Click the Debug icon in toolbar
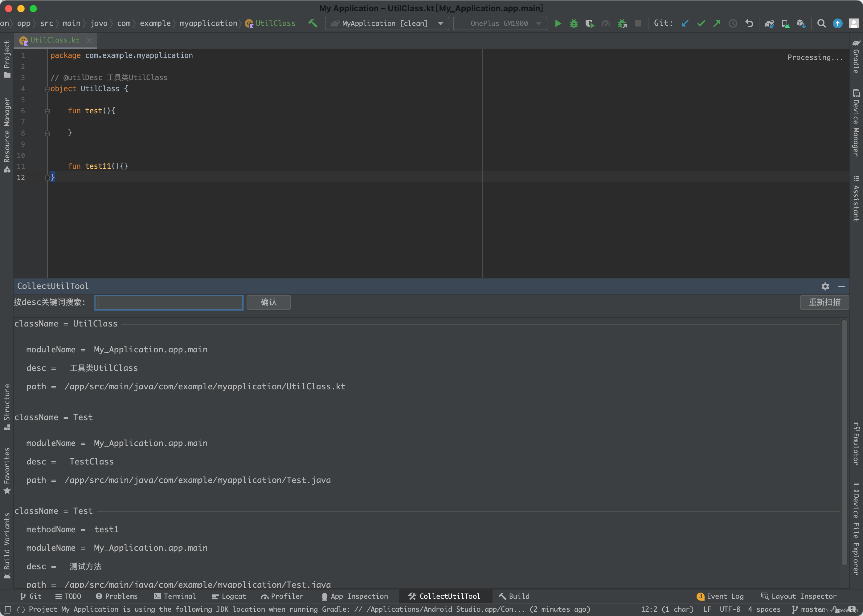The image size is (863, 616). [573, 24]
